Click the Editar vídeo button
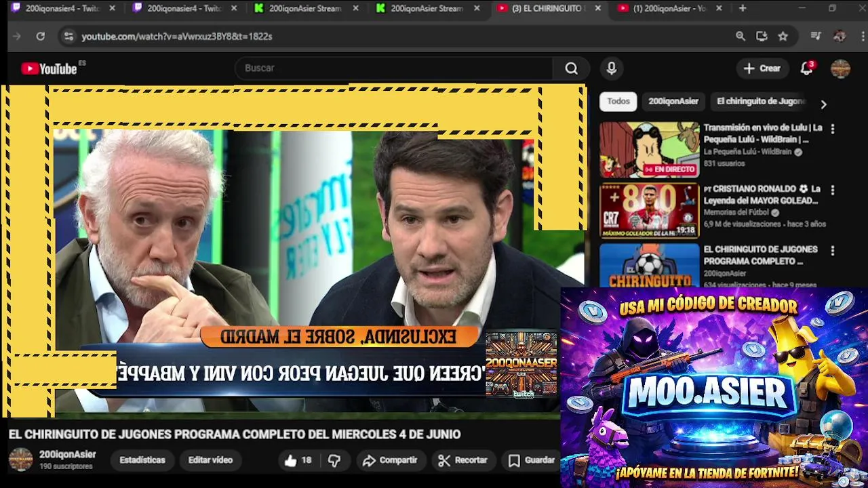This screenshot has height=488, width=868. [210, 460]
